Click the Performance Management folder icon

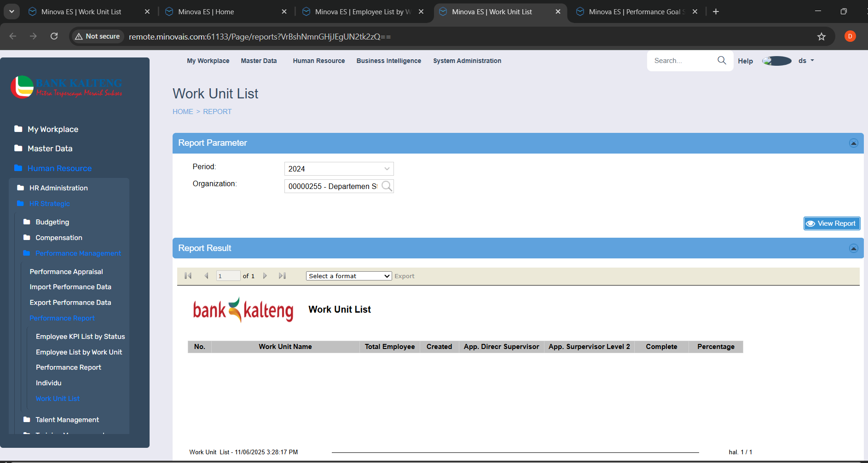point(27,253)
